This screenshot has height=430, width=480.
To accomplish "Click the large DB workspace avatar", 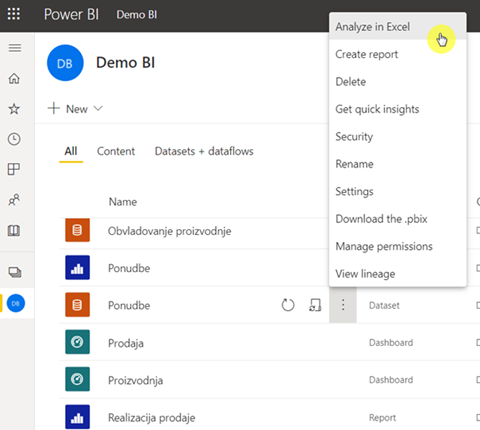I will 65,63.
